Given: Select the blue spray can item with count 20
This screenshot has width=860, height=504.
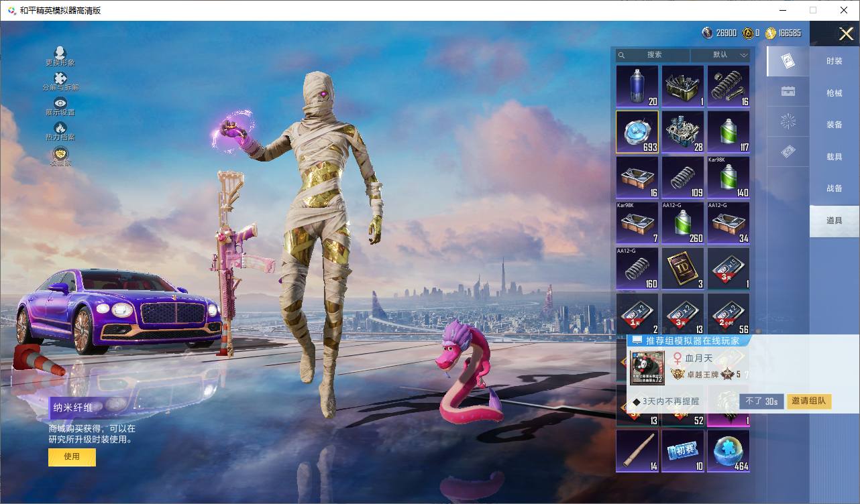Looking at the screenshot, I should (637, 86).
